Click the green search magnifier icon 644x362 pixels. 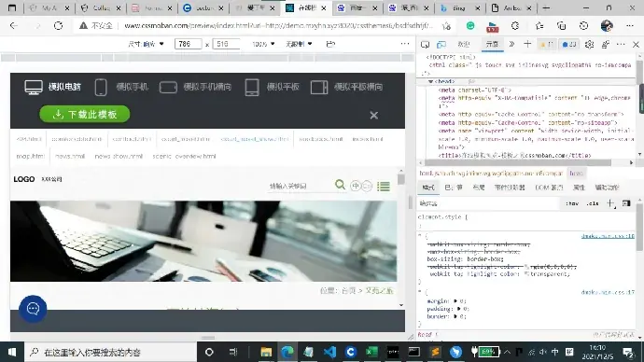point(340,185)
